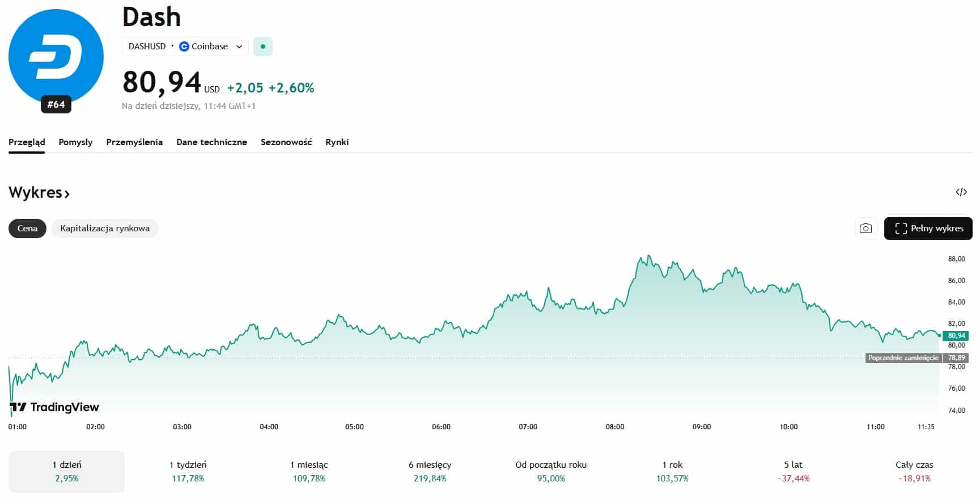This screenshot has width=980, height=499.
Task: Click the Pełny wykres button
Action: 928,229
